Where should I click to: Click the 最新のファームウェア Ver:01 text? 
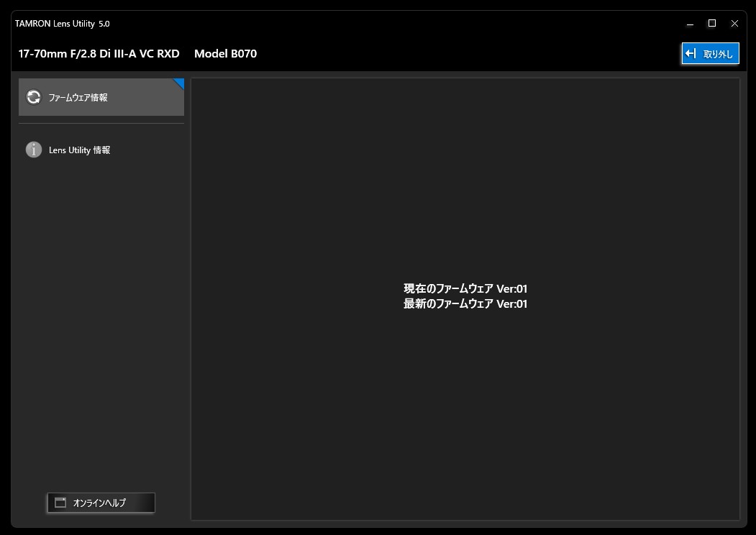465,303
